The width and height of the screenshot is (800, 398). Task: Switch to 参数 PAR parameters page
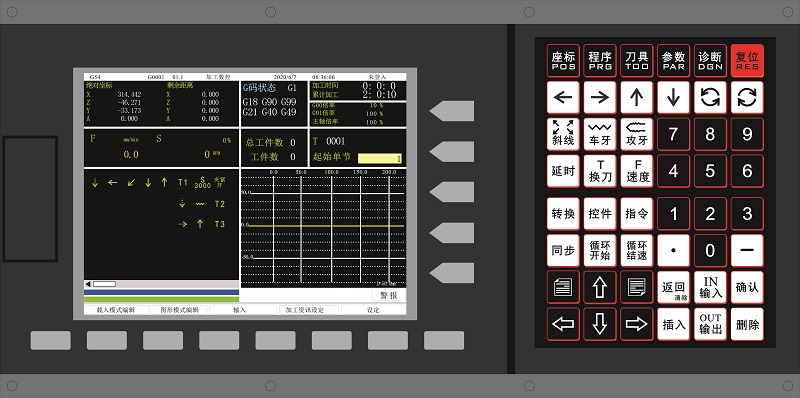[673, 61]
